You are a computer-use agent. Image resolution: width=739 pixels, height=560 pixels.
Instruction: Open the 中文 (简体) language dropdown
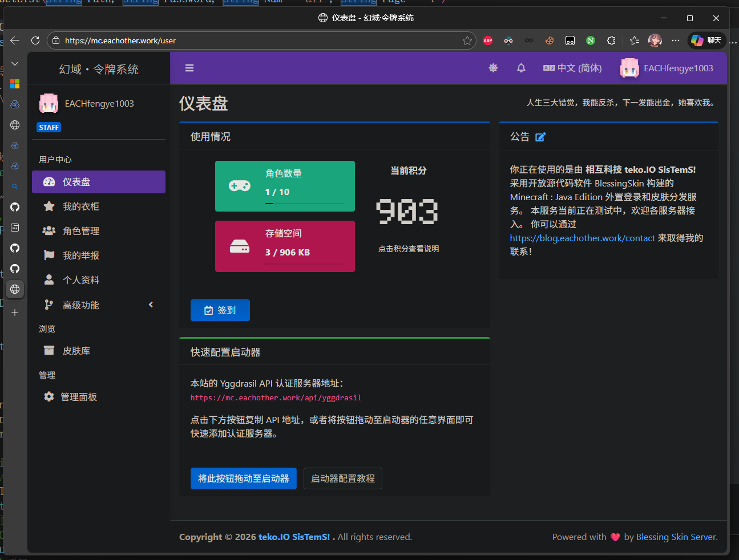tap(572, 68)
